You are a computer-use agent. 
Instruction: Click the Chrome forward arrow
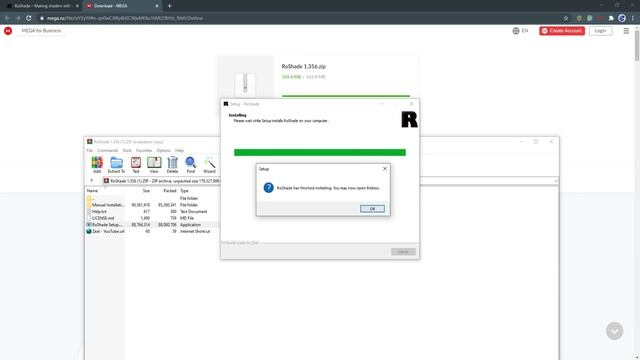(18, 18)
